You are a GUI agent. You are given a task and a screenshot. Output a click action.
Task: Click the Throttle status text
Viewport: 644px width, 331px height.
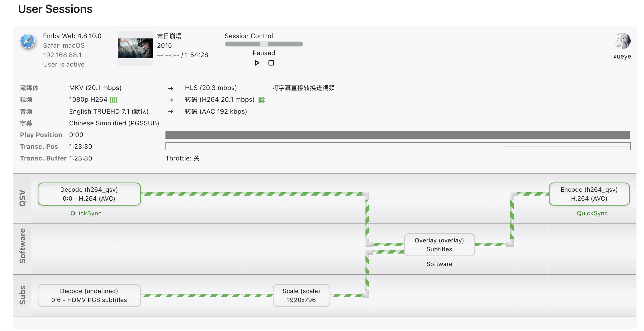point(182,158)
